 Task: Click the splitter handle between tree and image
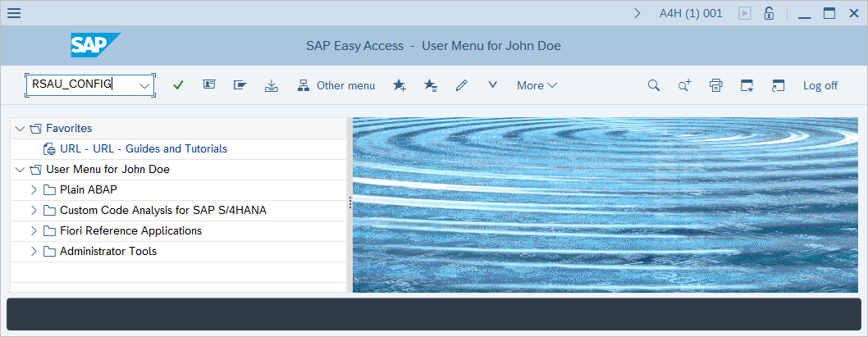pyautogui.click(x=349, y=203)
